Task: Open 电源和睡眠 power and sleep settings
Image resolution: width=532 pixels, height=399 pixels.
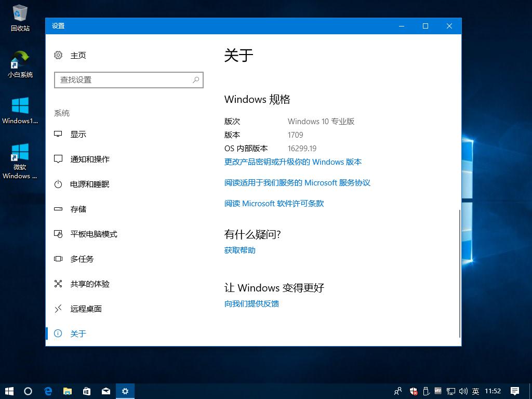Action: [58, 184]
